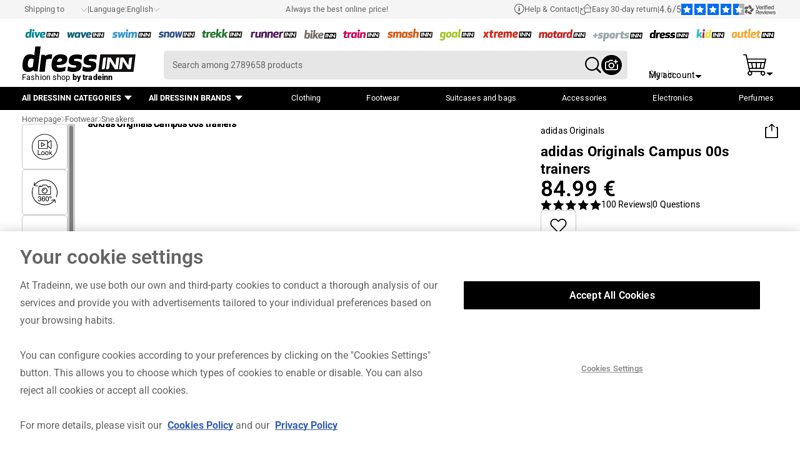
Task: Open the Privacy Policy link
Action: click(306, 425)
